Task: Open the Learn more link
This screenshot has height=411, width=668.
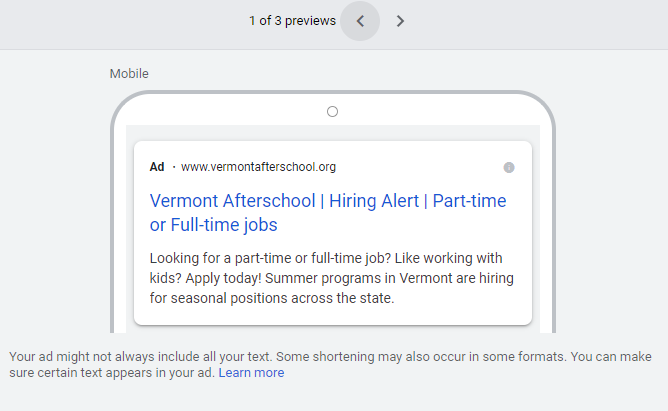Action: [251, 373]
